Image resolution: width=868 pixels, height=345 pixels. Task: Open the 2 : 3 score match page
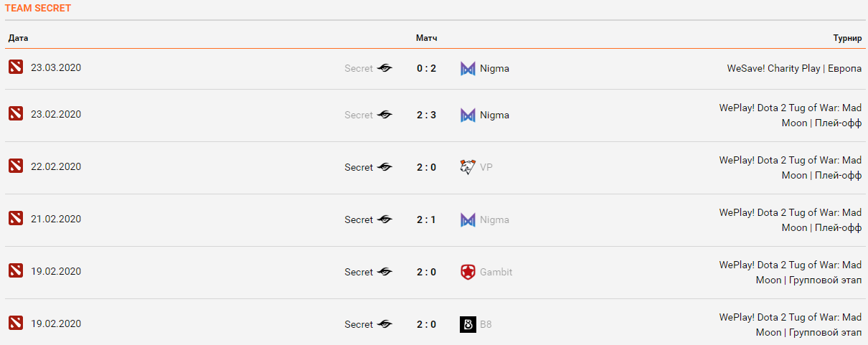[426, 115]
